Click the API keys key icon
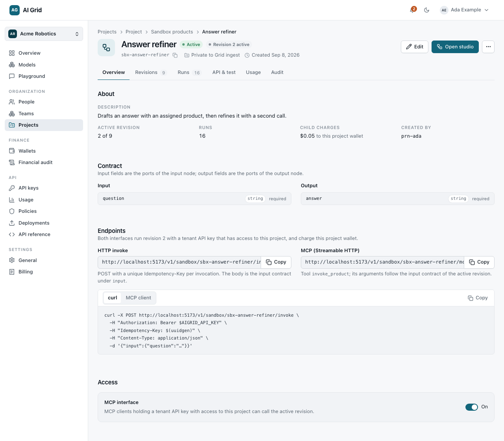504x441 pixels. click(12, 188)
